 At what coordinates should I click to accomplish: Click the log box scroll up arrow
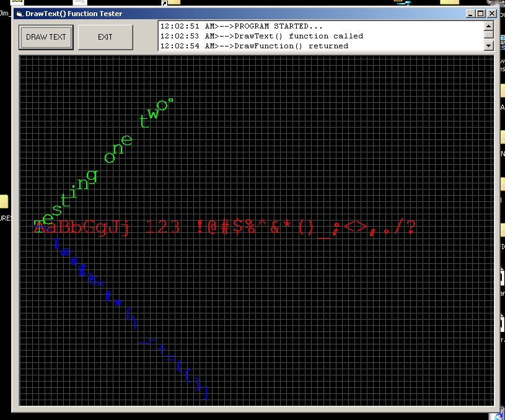click(x=488, y=26)
